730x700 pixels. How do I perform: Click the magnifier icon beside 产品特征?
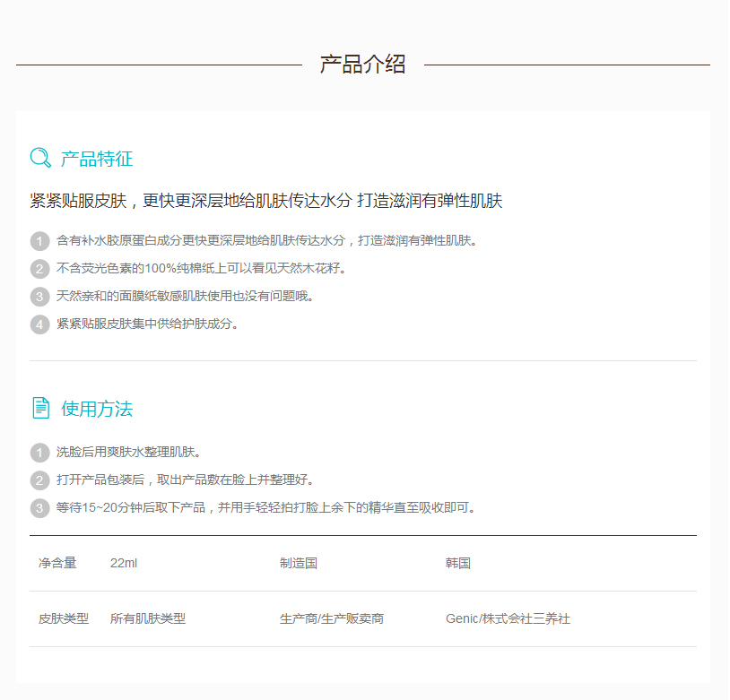40,159
